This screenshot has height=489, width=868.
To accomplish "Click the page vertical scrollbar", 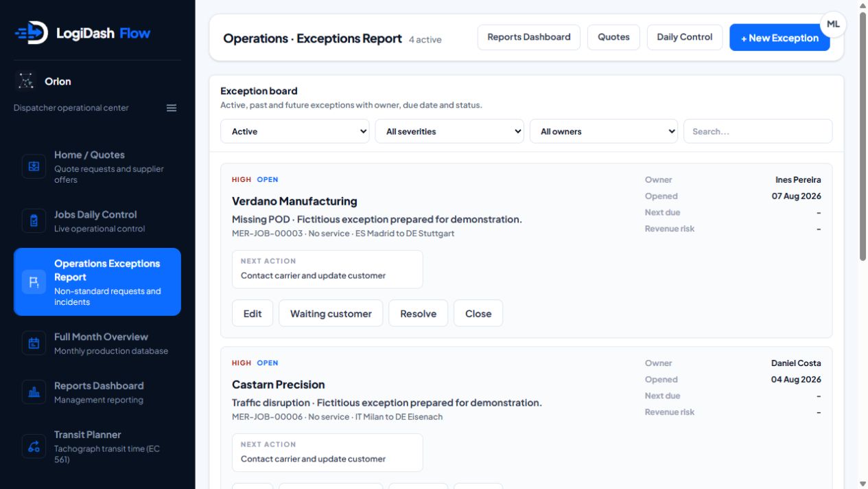I will pyautogui.click(x=863, y=137).
